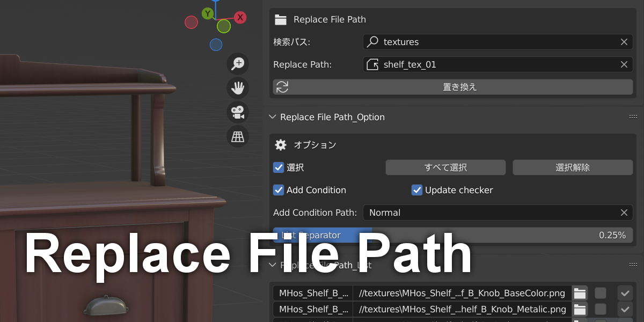Tick the Knob_Metalic.png row checkbox
644x322 pixels.
[x=601, y=309]
